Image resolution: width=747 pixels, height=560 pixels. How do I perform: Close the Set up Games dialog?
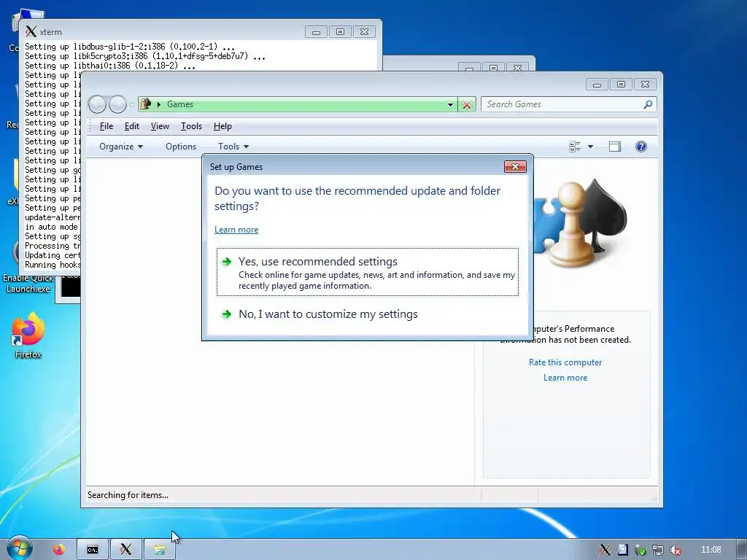point(515,166)
